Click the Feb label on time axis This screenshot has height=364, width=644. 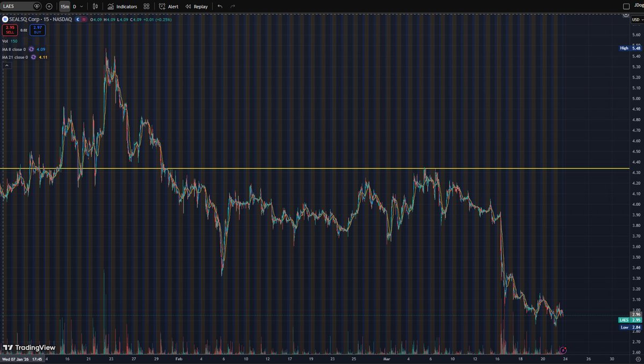[x=179, y=359]
